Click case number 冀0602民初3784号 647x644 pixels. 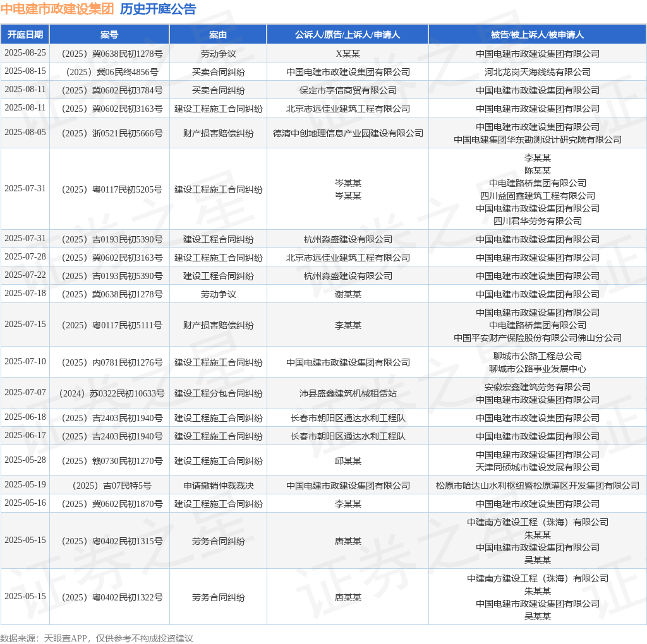coord(112,90)
